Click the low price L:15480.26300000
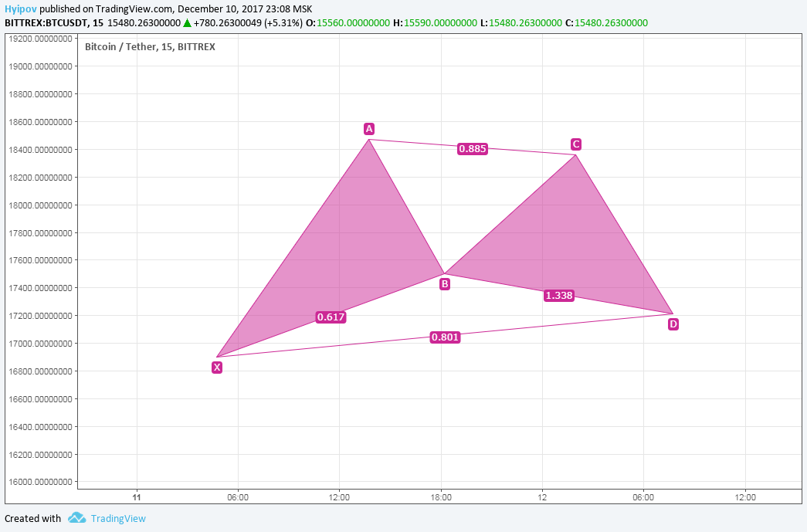 tap(520, 22)
